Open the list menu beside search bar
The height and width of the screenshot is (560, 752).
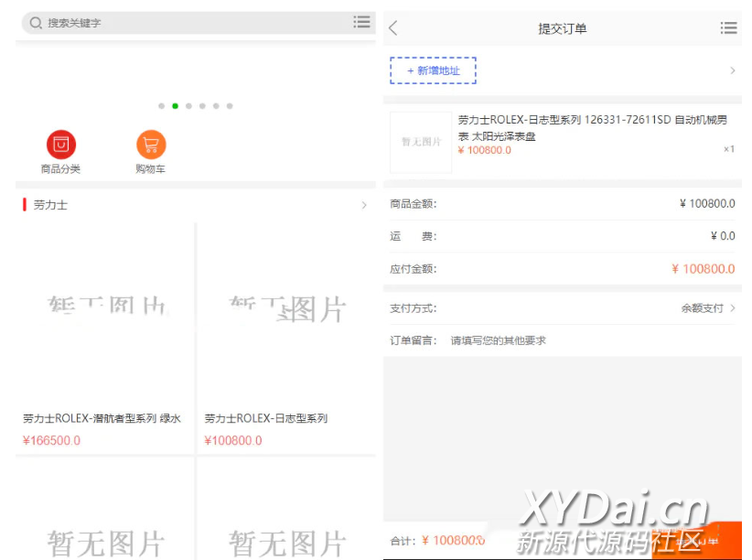[x=362, y=22]
